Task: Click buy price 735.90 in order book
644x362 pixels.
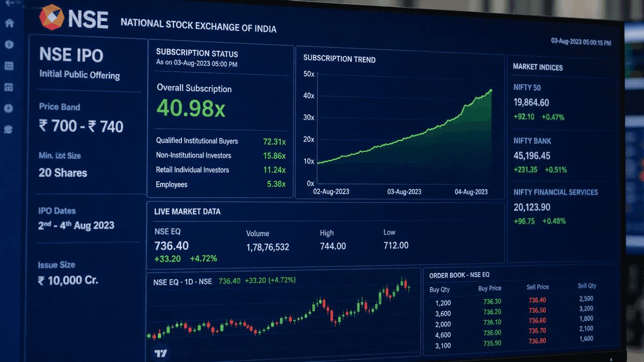Action: [x=492, y=343]
